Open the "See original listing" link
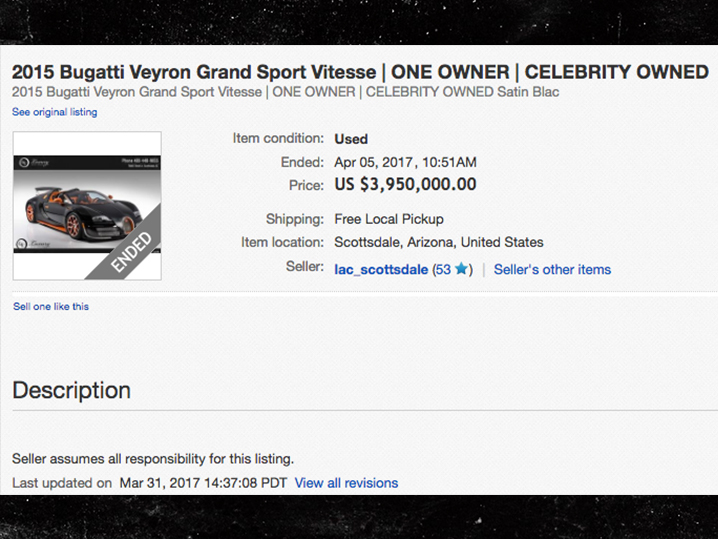The image size is (718, 539). [x=55, y=112]
